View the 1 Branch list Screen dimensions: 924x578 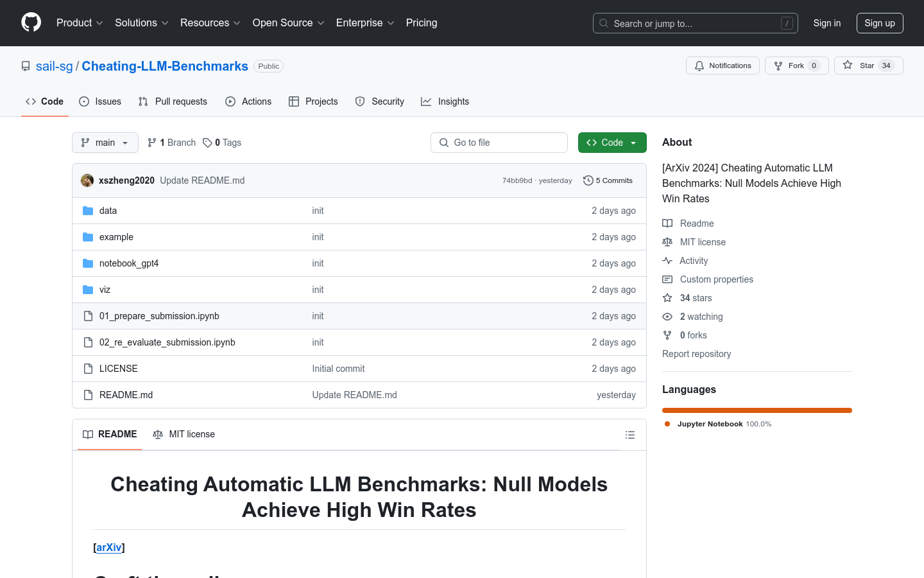[x=172, y=143]
